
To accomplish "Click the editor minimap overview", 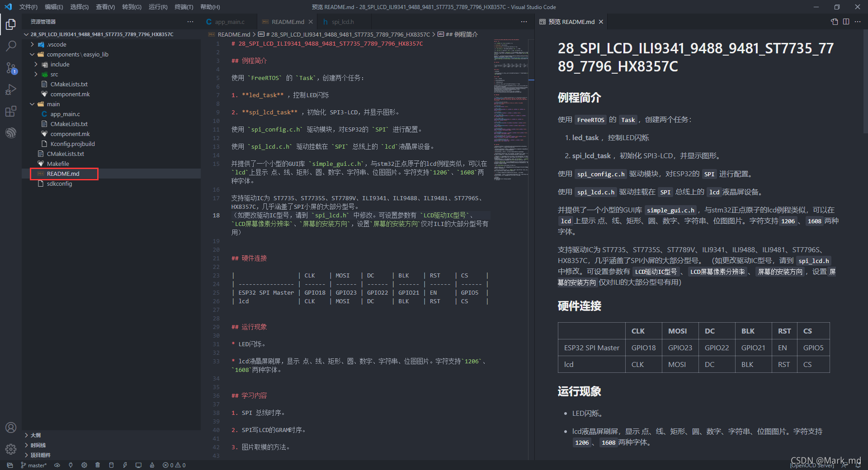I will (x=511, y=110).
